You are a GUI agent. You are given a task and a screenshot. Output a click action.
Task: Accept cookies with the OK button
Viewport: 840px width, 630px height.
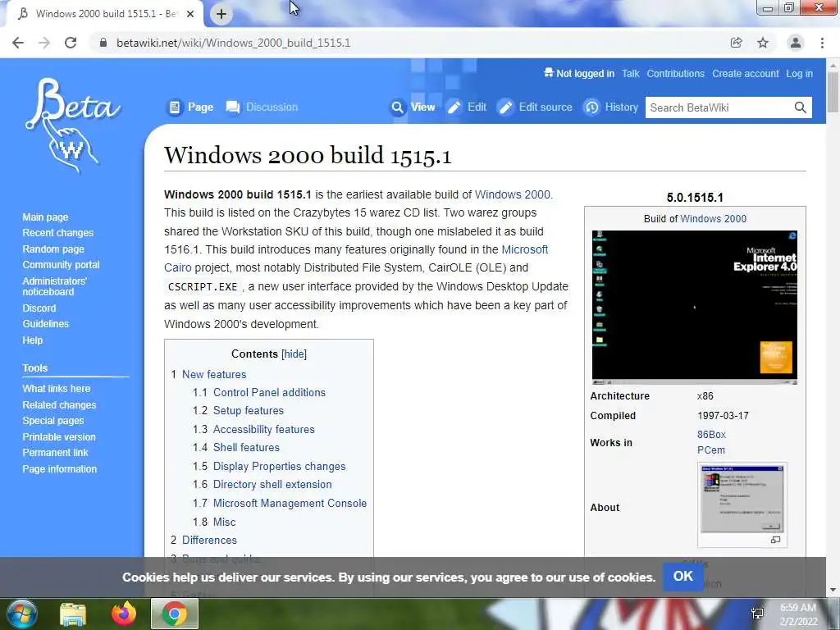(x=683, y=577)
